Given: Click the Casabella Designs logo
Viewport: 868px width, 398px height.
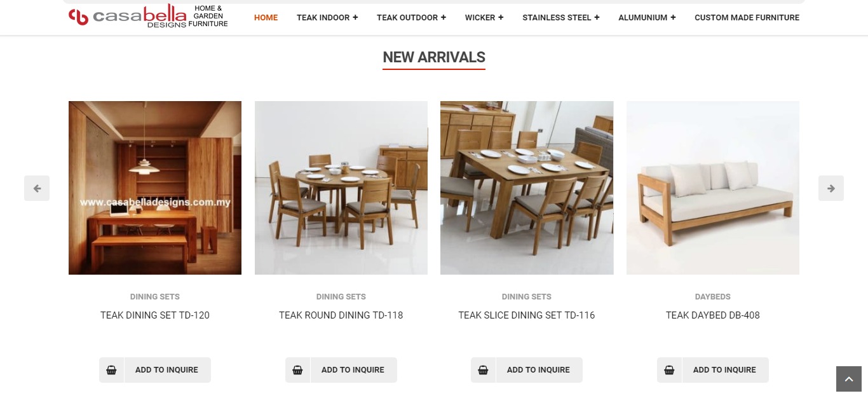Looking at the screenshot, I should click(148, 17).
